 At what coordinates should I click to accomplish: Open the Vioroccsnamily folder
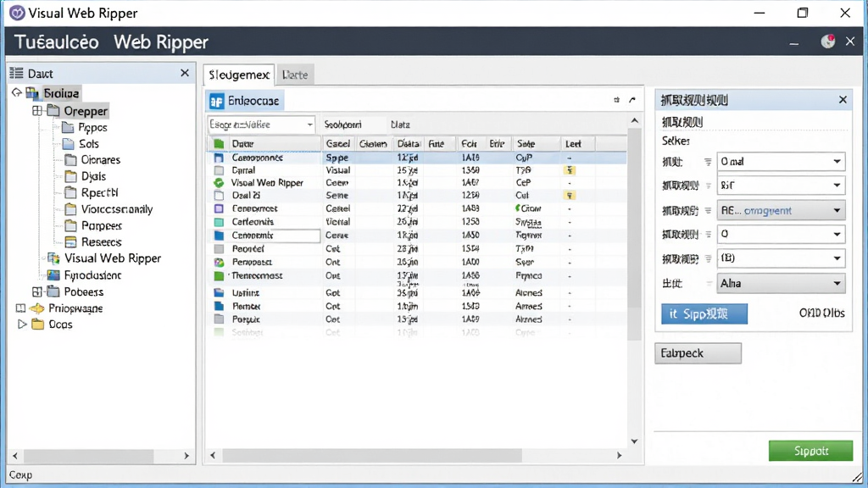click(116, 209)
